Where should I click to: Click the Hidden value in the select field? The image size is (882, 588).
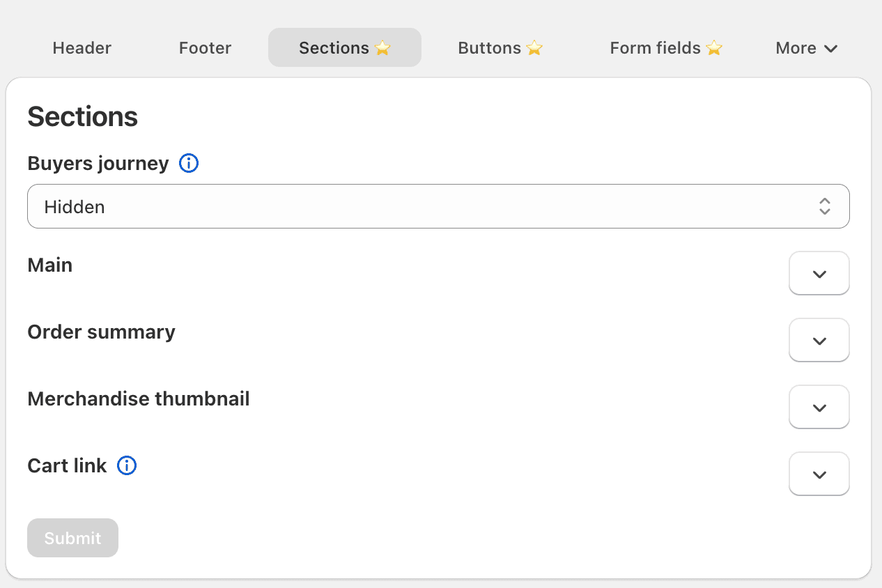75,206
